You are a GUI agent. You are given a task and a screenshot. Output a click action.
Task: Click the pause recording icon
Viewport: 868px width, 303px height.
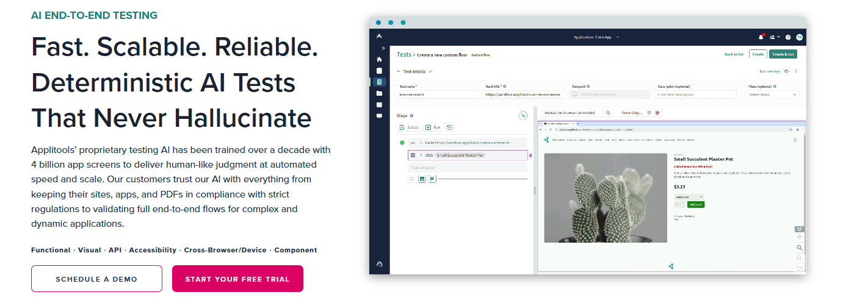(x=649, y=113)
